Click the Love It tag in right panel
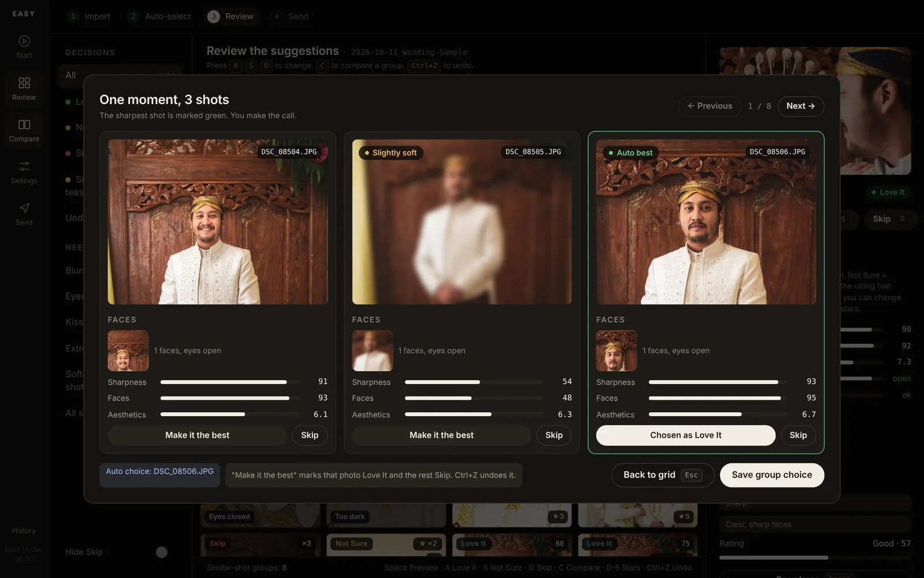 click(x=888, y=192)
